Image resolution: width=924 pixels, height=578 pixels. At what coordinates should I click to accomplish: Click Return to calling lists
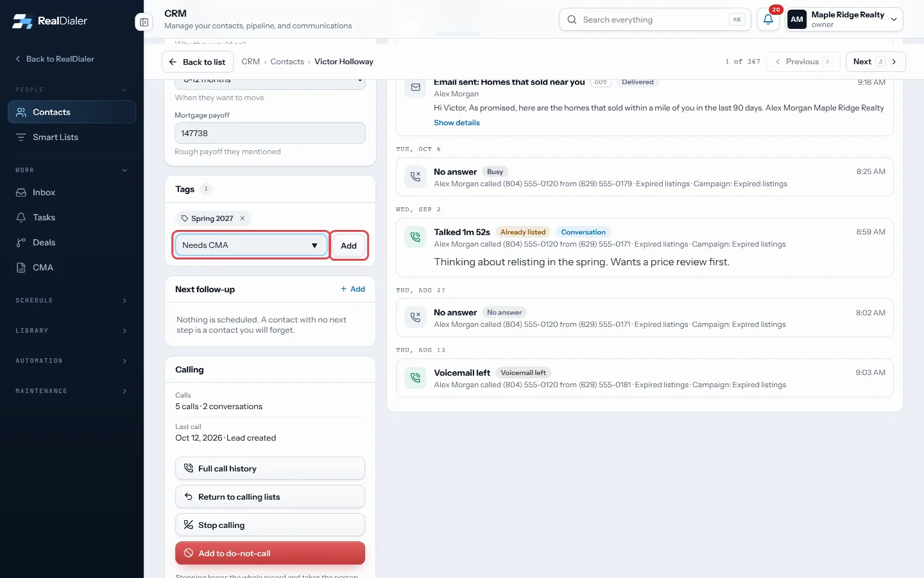click(270, 496)
